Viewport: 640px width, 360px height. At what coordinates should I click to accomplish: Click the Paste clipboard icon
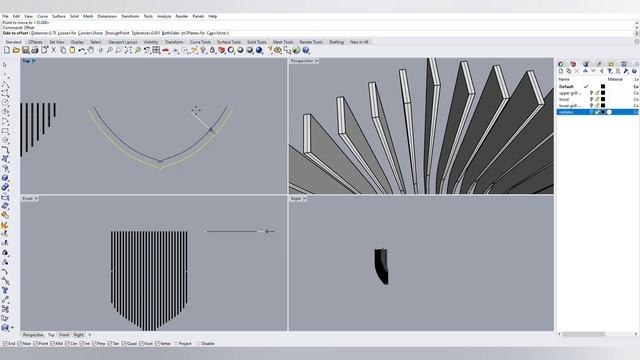click(72, 50)
